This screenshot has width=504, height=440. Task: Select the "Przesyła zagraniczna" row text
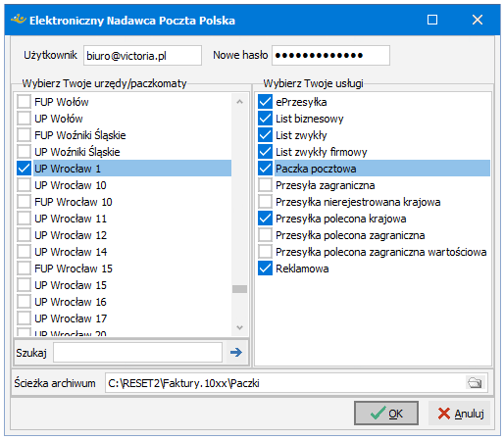[x=326, y=185]
